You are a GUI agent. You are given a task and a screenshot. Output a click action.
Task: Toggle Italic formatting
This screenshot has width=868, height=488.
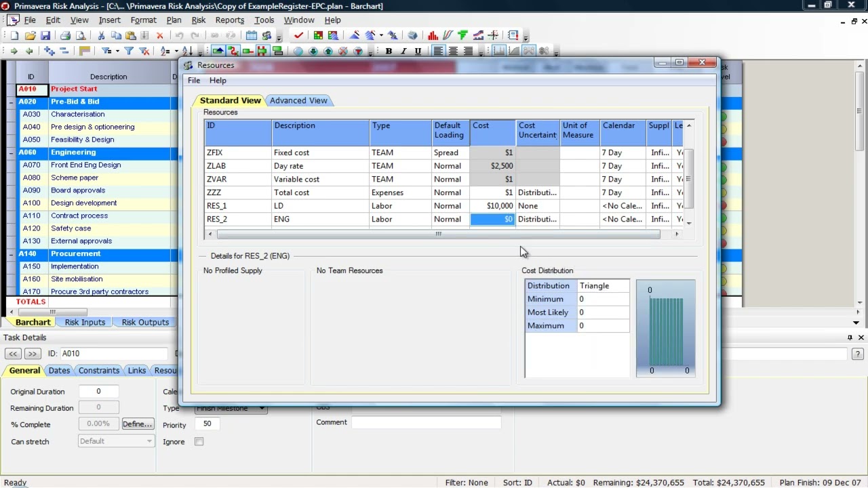404,51
